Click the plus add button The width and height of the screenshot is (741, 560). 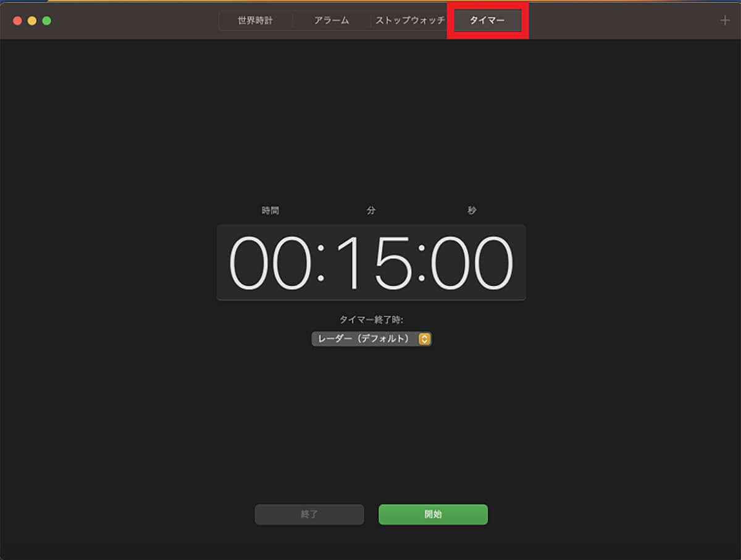click(x=725, y=20)
